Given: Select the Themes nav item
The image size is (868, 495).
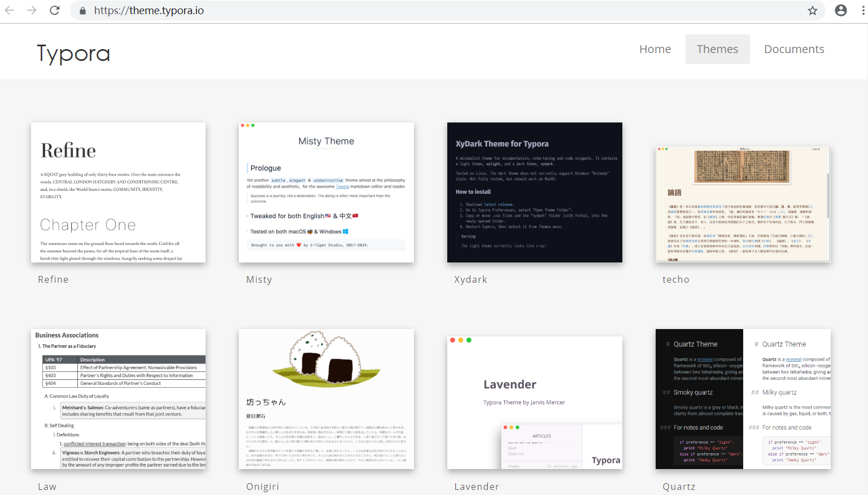Looking at the screenshot, I should (x=717, y=49).
